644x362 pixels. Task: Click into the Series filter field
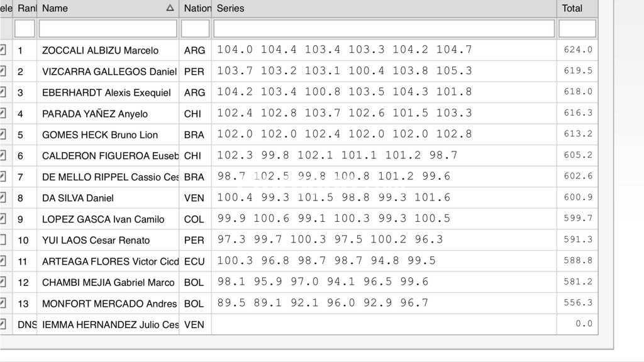click(x=384, y=28)
